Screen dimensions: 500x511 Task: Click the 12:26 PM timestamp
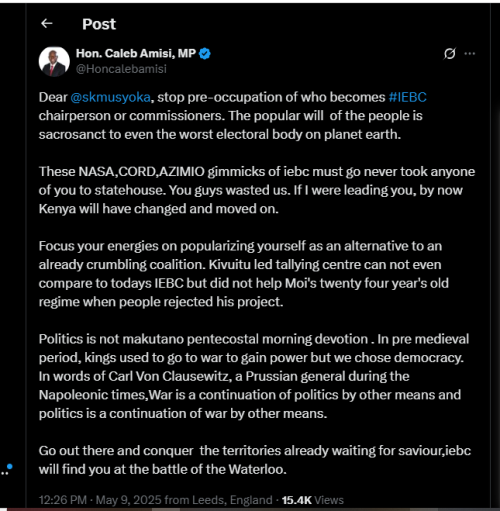coord(63,500)
